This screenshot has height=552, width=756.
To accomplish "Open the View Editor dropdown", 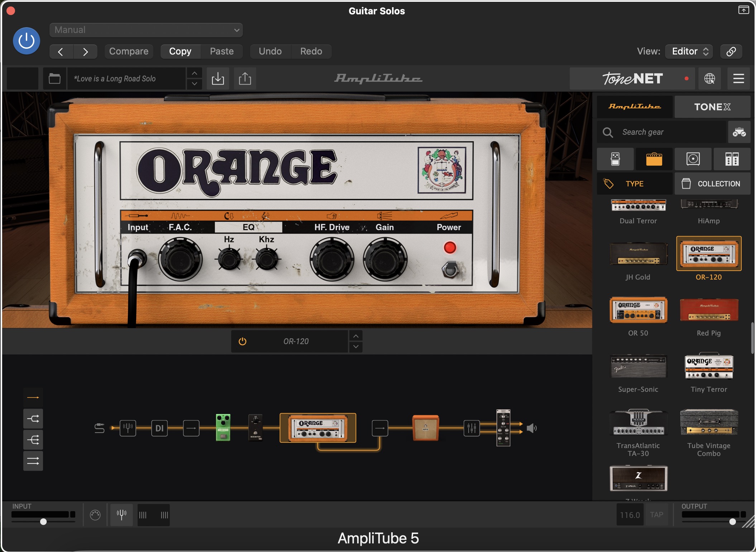I will [689, 51].
